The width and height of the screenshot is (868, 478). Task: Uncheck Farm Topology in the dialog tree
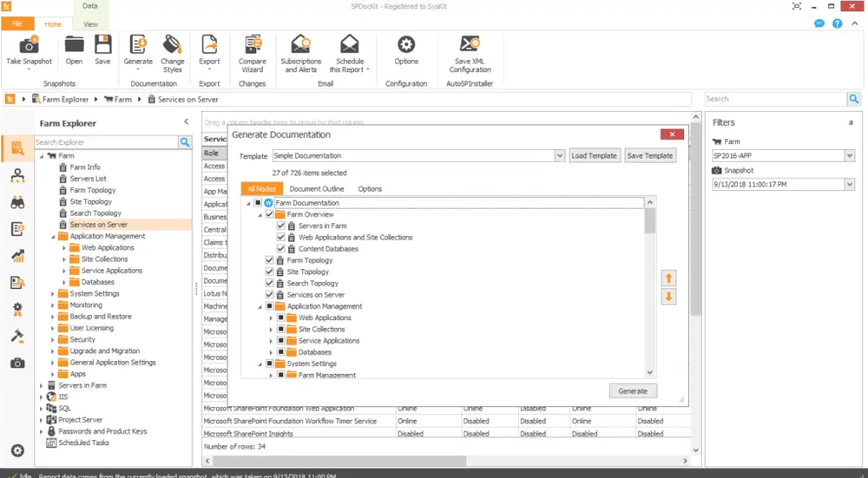point(270,260)
